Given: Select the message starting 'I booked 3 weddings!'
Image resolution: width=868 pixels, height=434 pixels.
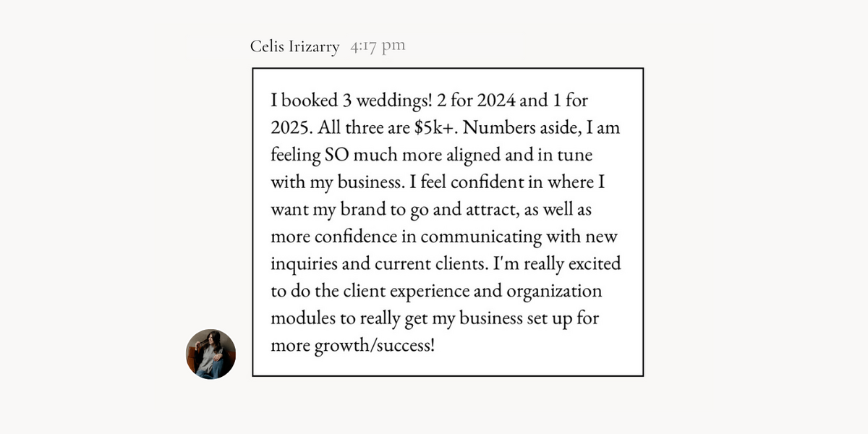Looking at the screenshot, I should (x=448, y=222).
